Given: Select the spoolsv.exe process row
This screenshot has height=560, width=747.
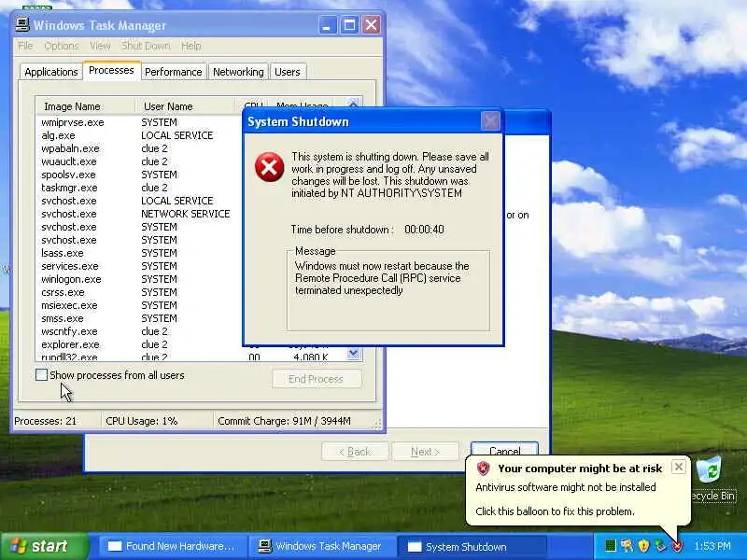Looking at the screenshot, I should pos(138,175).
